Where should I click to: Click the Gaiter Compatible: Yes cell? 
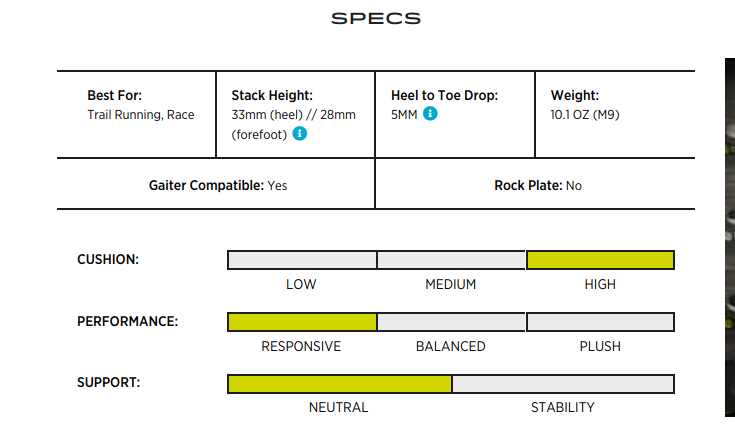click(x=218, y=185)
